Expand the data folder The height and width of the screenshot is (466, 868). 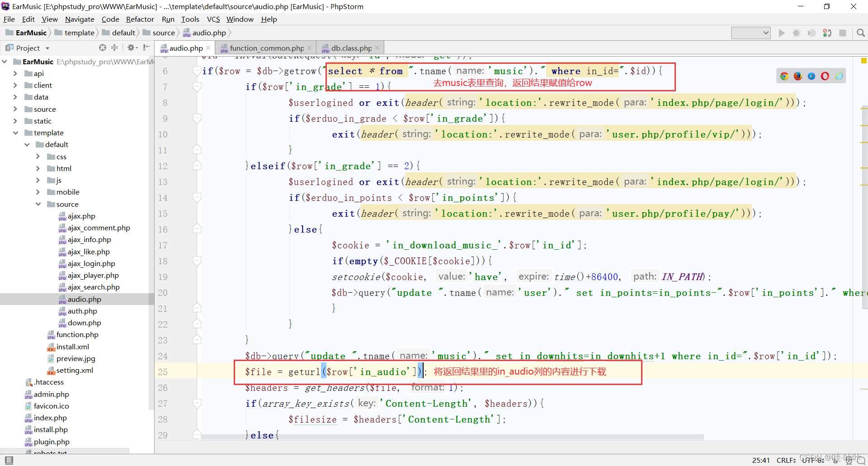15,97
